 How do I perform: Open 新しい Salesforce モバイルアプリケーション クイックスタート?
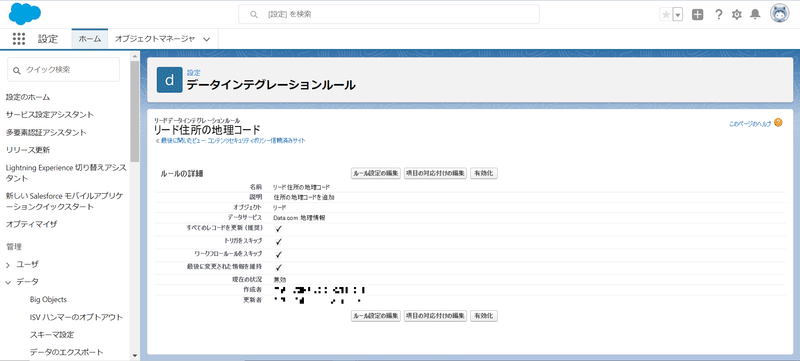64,201
